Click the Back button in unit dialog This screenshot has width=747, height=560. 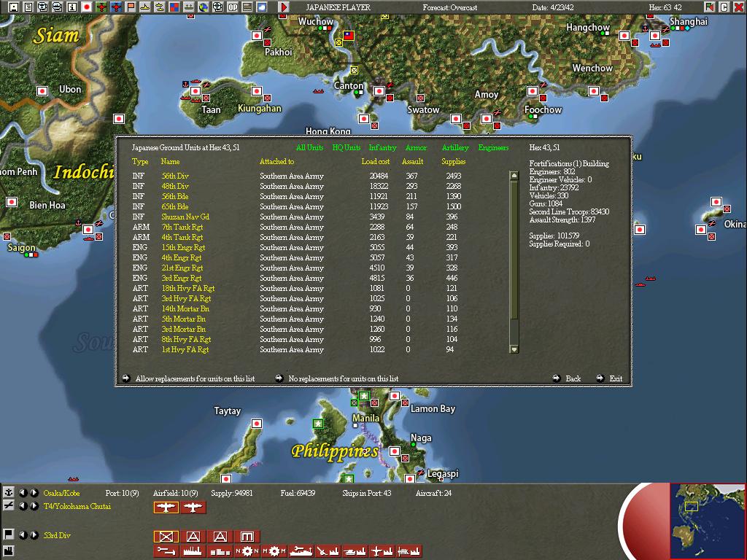pos(566,378)
